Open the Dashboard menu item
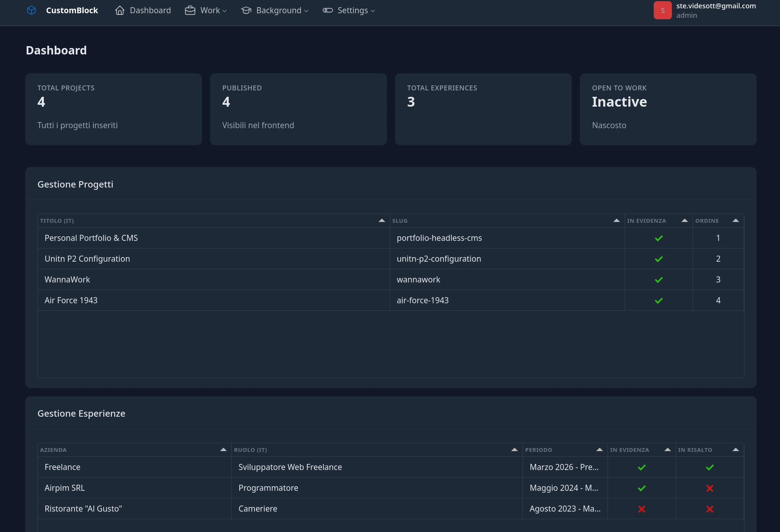 pos(143,10)
